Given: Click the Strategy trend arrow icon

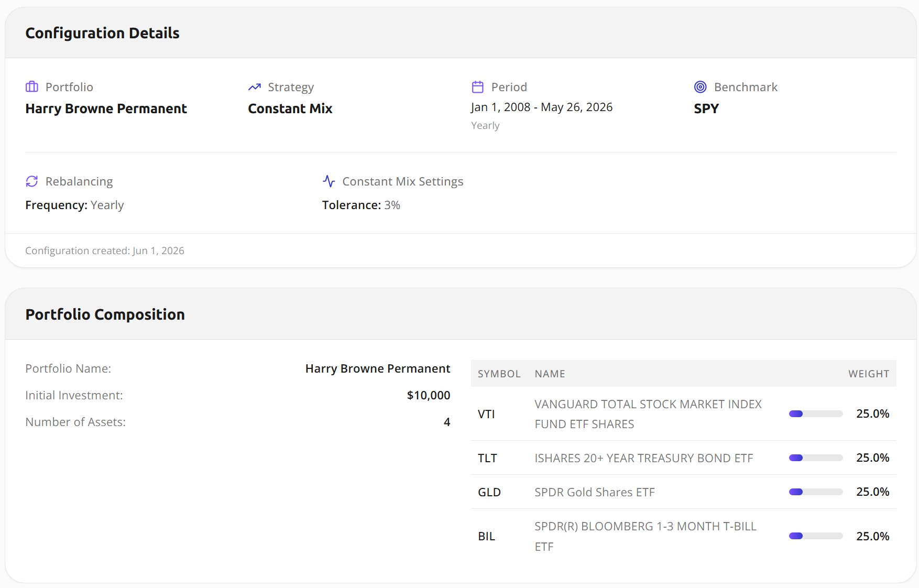Looking at the screenshot, I should click(x=255, y=86).
